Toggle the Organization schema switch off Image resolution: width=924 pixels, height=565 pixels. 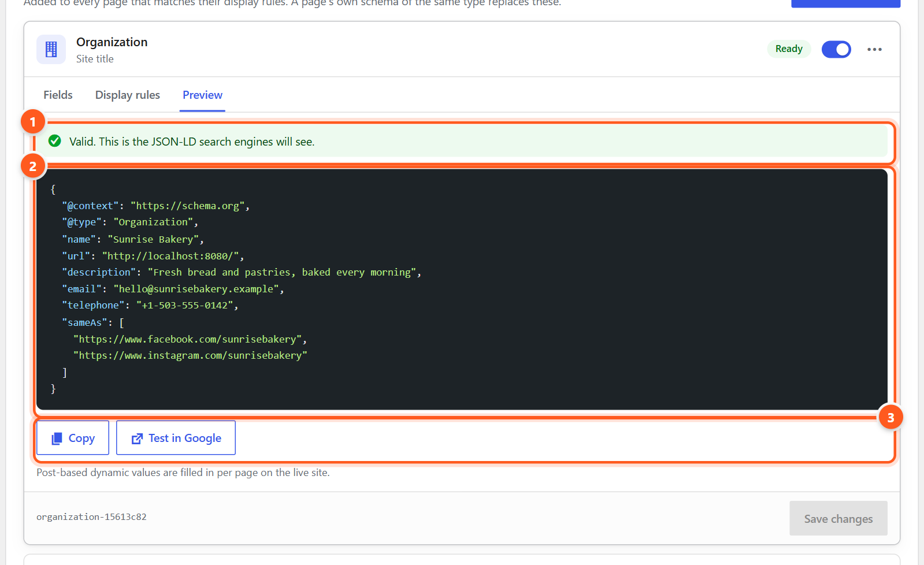[836, 49]
